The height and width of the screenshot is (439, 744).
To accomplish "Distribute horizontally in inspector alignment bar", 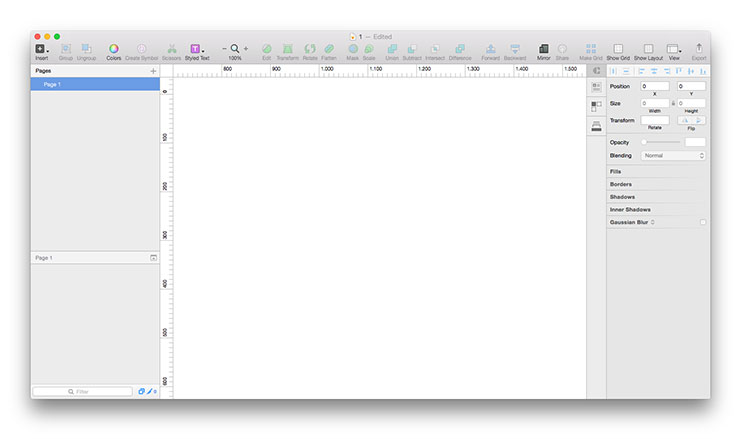I will coord(614,71).
